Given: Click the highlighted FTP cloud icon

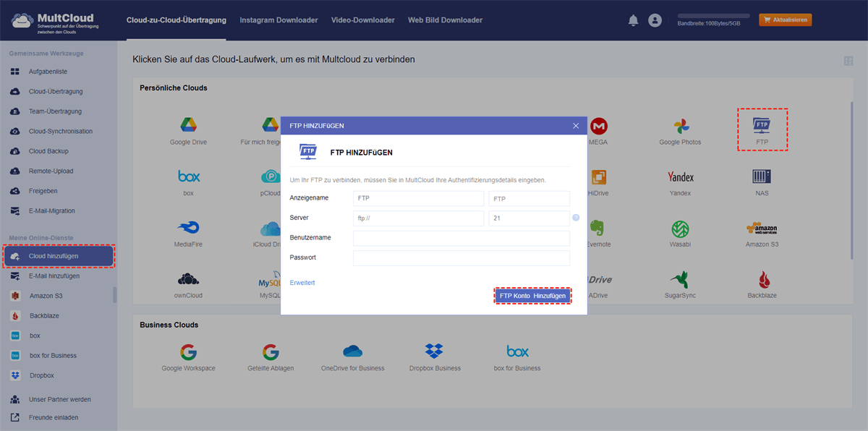Looking at the screenshot, I should [762, 124].
